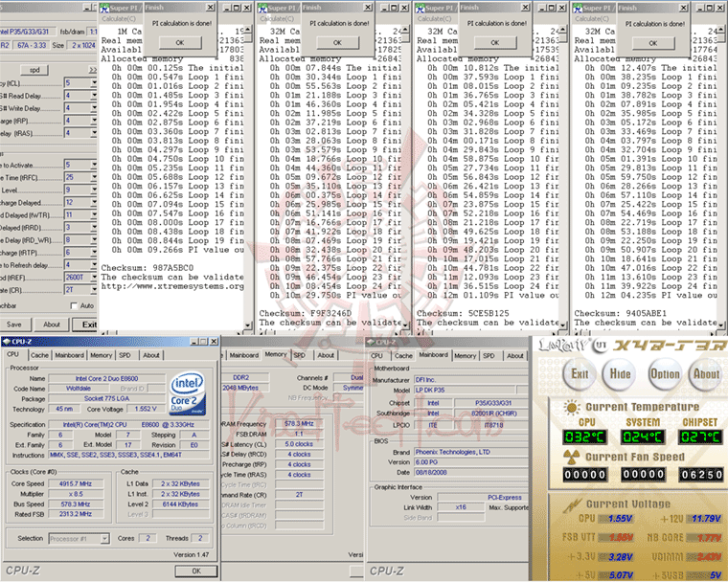Switch to the Cache tab in the left CPU-Z window

[x=39, y=355]
